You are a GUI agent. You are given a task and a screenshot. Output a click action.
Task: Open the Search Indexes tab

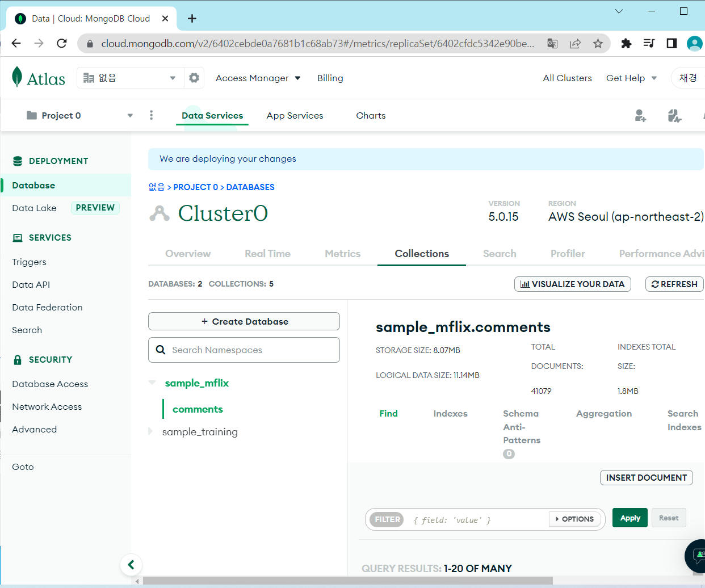(684, 421)
